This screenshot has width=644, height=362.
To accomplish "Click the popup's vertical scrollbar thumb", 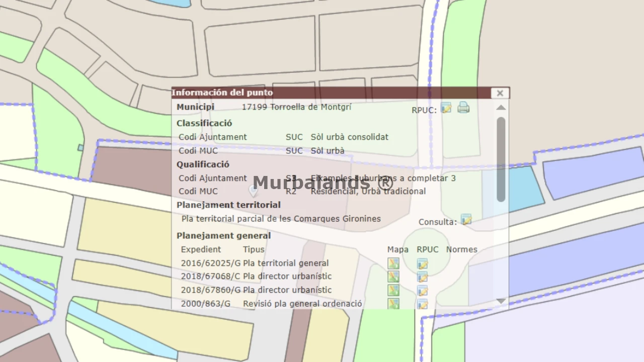I will coord(501,159).
